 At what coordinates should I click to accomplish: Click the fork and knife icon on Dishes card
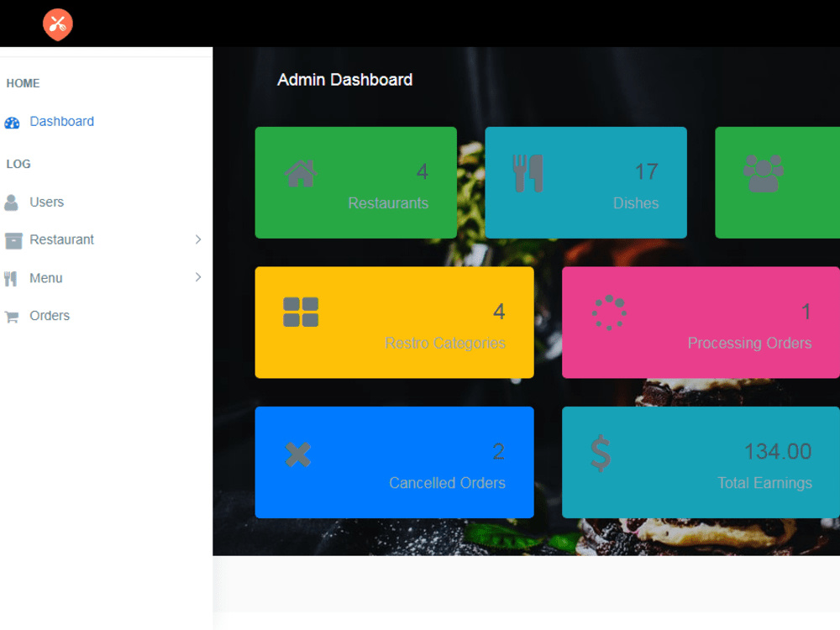[x=528, y=173]
